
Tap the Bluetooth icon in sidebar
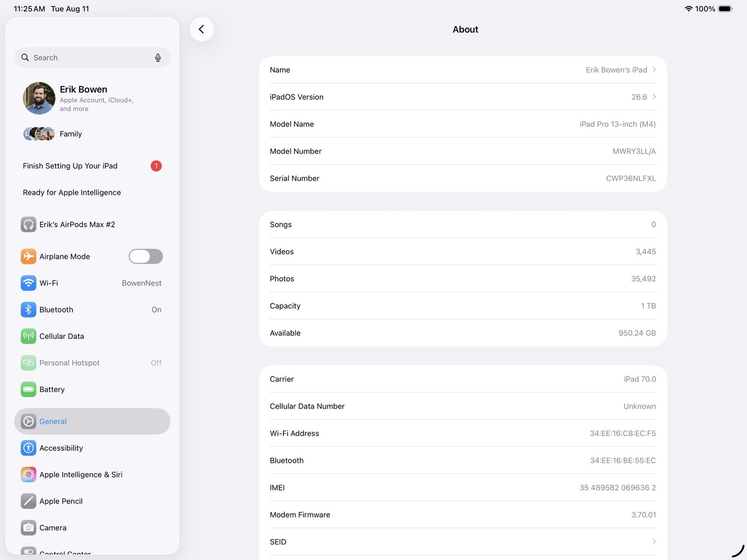coord(28,309)
